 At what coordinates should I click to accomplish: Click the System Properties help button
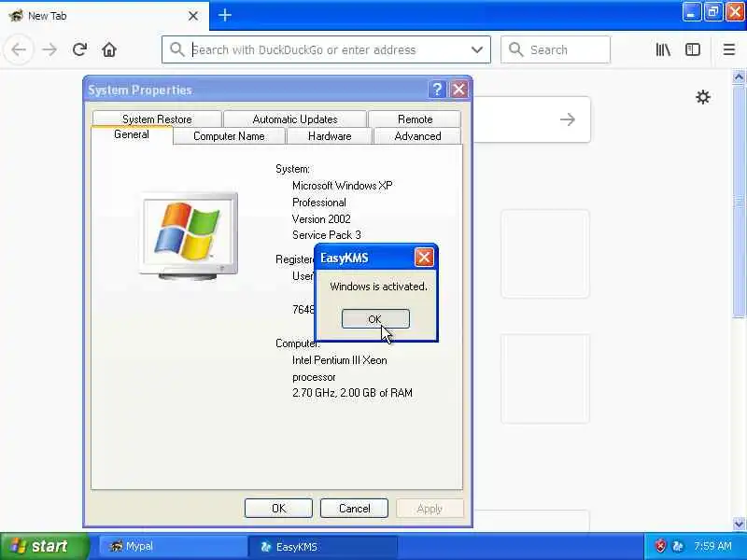(436, 89)
